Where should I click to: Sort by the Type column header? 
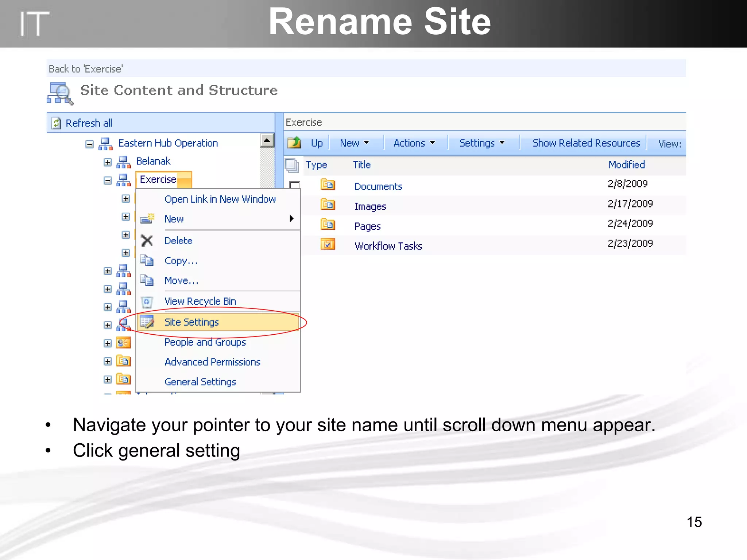click(316, 165)
